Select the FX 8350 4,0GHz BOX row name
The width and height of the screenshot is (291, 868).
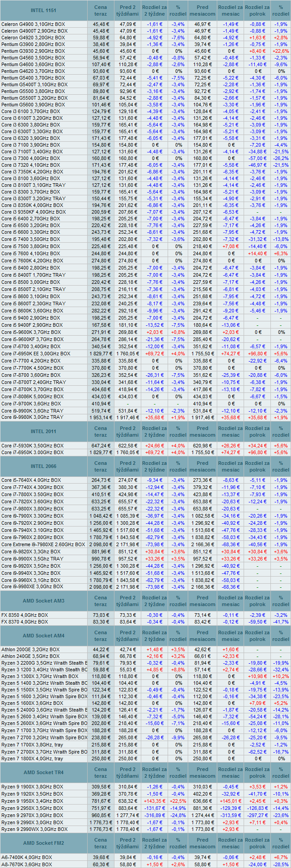point(25,615)
